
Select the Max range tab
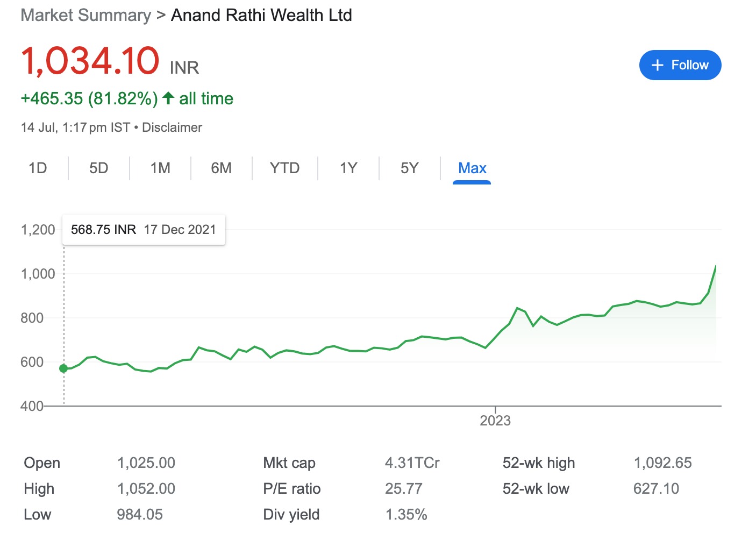(472, 168)
